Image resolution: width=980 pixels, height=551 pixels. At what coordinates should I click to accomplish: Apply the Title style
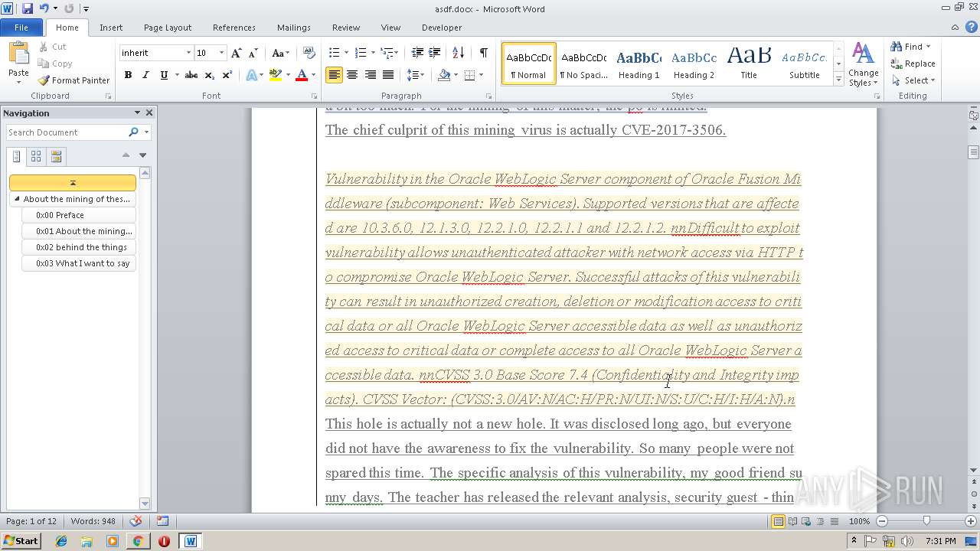coord(749,63)
